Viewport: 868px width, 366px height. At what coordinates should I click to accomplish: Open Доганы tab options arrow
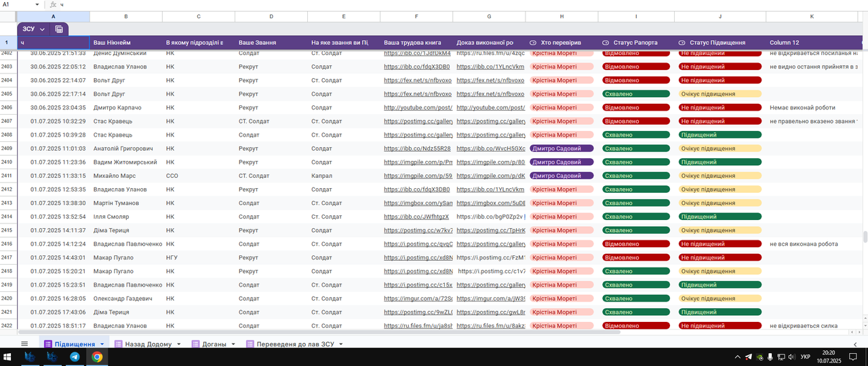[x=235, y=344]
